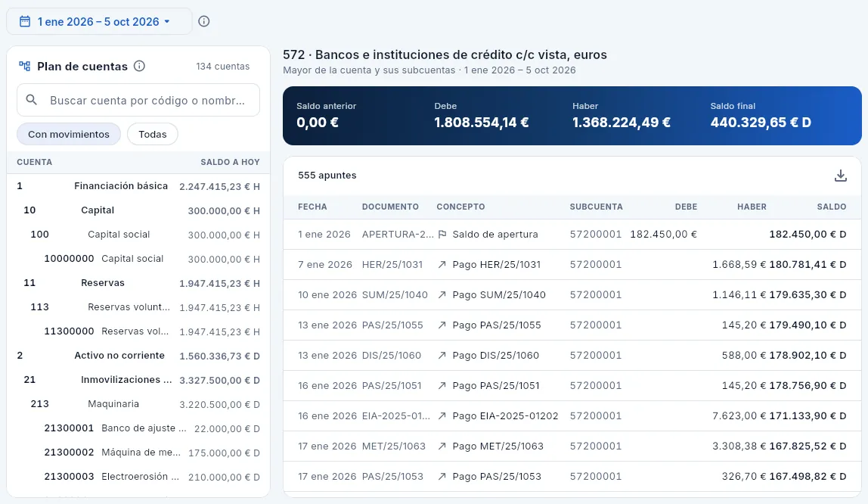Click the search magnifier icon
The height and width of the screenshot is (504, 868).
pyautogui.click(x=32, y=100)
